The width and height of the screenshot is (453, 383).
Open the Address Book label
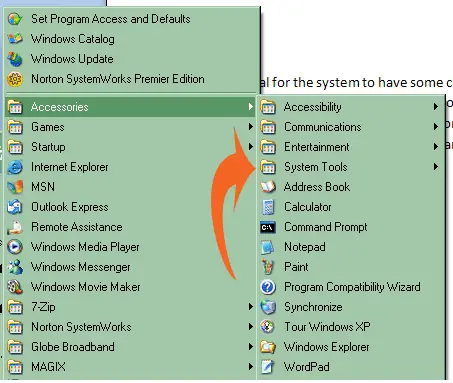(x=317, y=187)
